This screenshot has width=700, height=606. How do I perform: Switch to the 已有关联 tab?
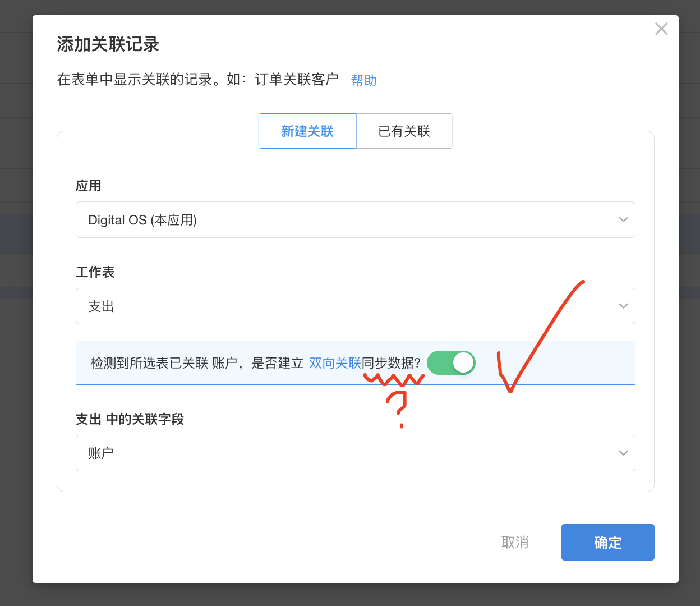click(404, 131)
